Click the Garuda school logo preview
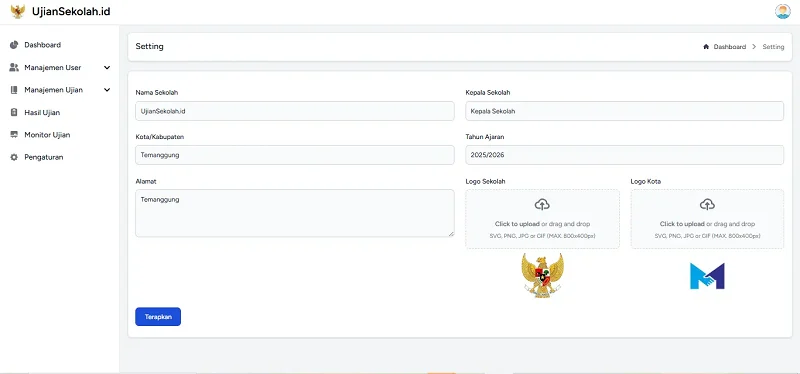 pyautogui.click(x=542, y=275)
